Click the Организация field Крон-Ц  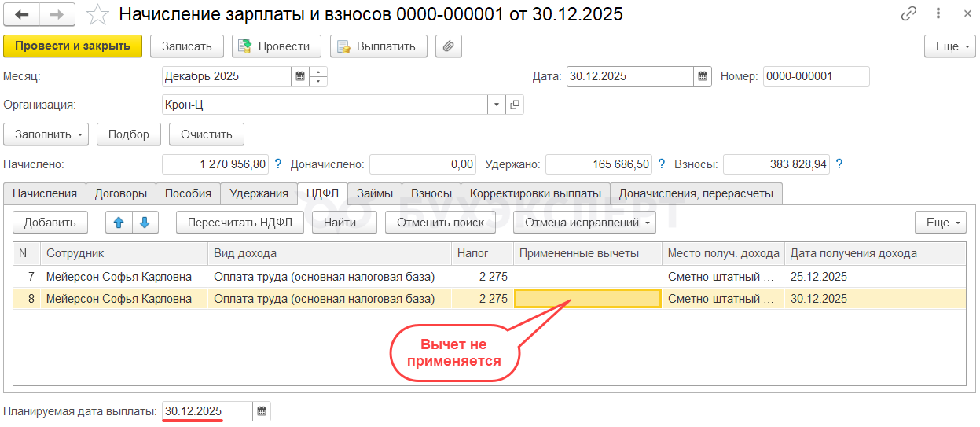pos(325,104)
